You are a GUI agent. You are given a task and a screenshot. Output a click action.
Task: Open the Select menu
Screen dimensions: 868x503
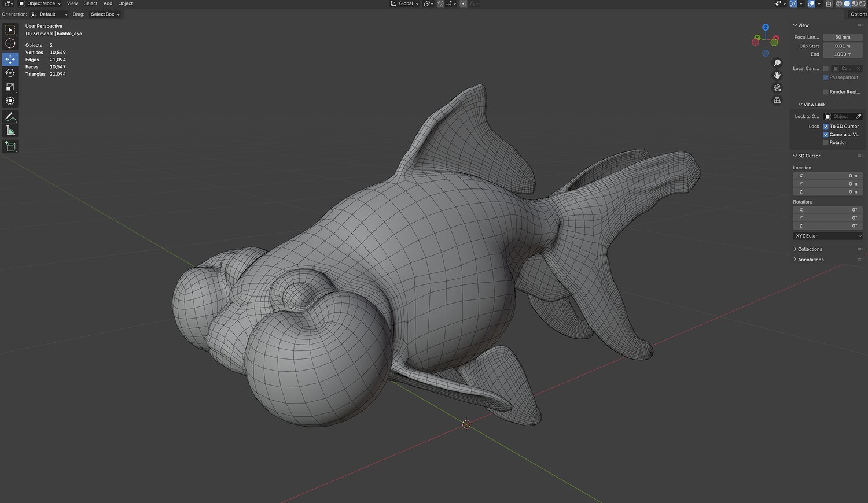coord(91,3)
